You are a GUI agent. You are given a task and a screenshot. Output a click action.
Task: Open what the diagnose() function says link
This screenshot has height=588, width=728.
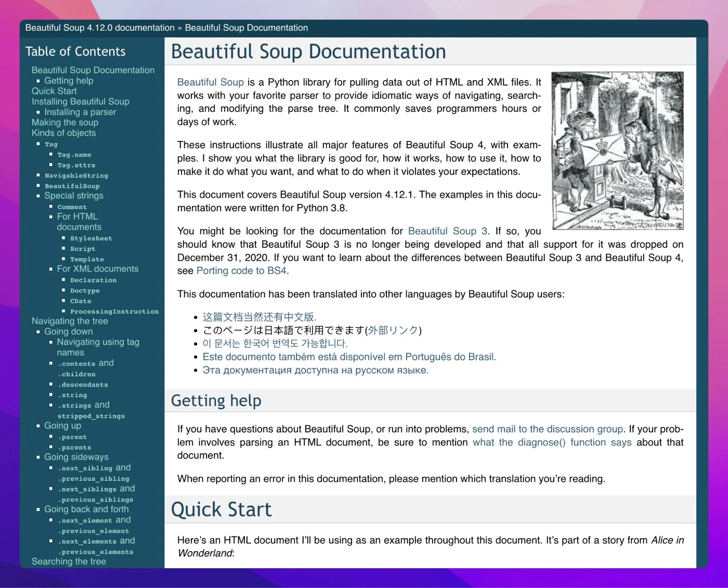click(552, 442)
